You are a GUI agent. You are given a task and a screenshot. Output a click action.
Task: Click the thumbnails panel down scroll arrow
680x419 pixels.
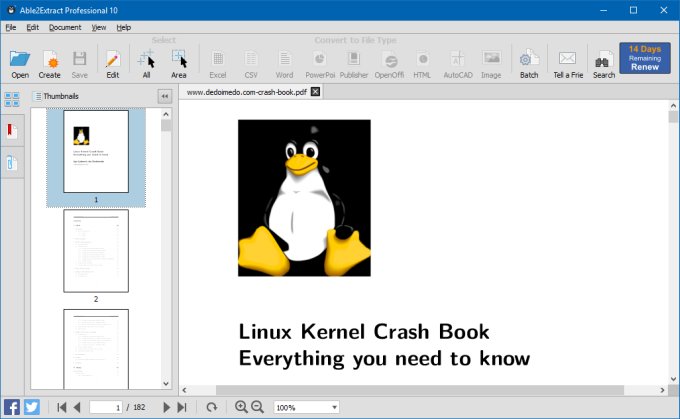pyautogui.click(x=166, y=383)
